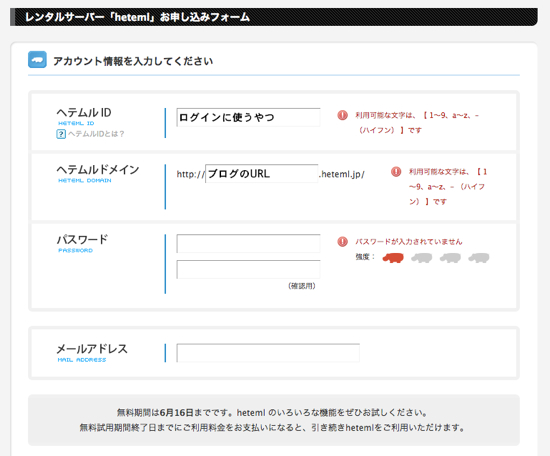The width and height of the screenshot is (550, 456).
Task: Click the 無料期間は6月16日までです notice text
Action: (271, 413)
